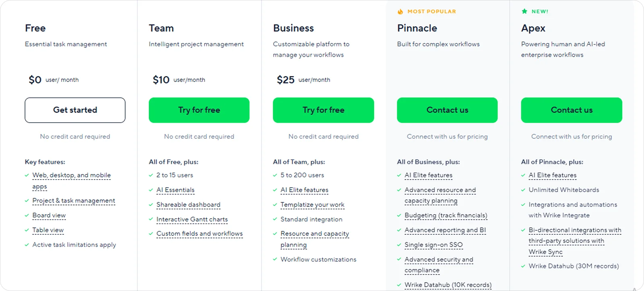This screenshot has width=644, height=291.
Task: Open the Budgeting (track financials) link
Action: [x=446, y=215]
